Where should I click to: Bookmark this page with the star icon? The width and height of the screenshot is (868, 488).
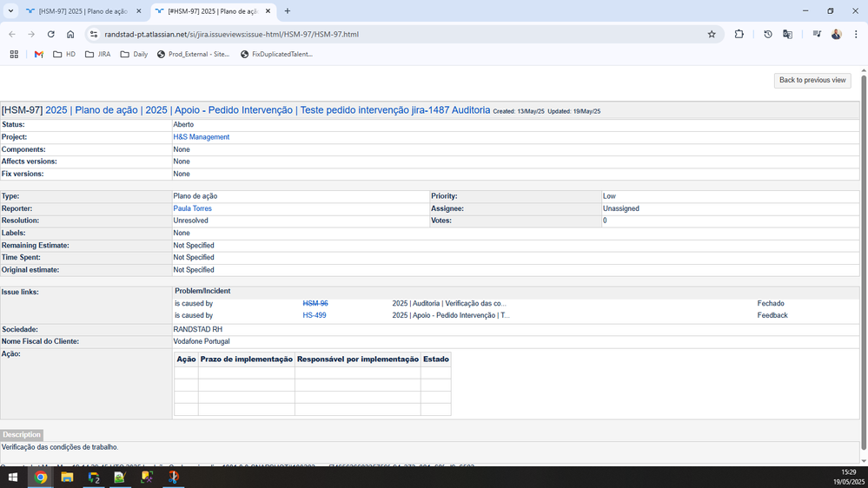click(x=712, y=35)
